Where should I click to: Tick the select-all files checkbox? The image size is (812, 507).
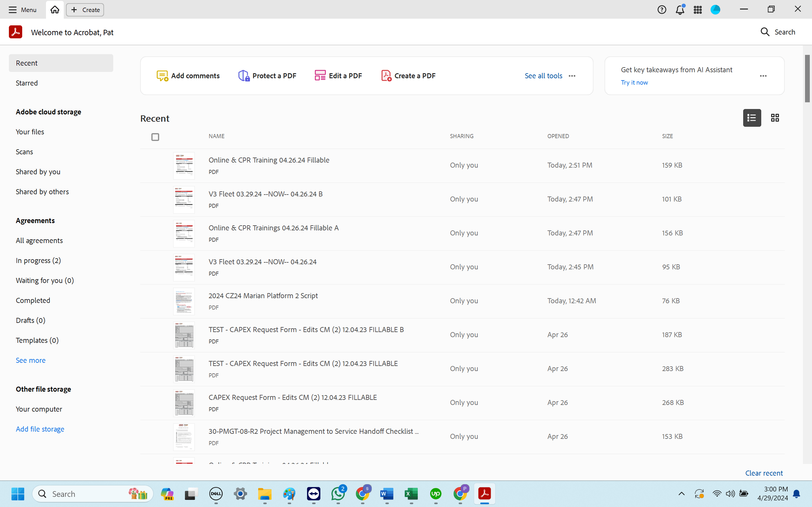tap(155, 137)
